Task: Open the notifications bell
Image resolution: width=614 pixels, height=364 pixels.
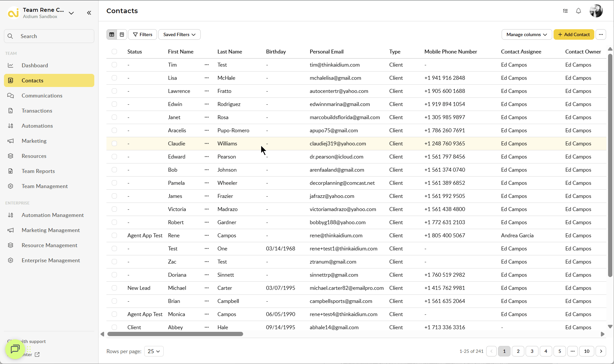Action: [578, 11]
